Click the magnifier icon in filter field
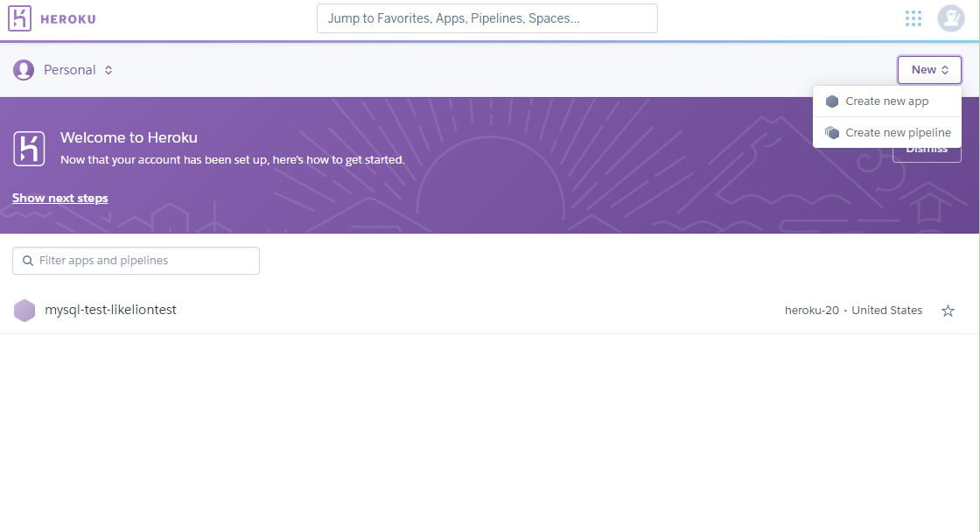This screenshot has width=980, height=532. (27, 261)
